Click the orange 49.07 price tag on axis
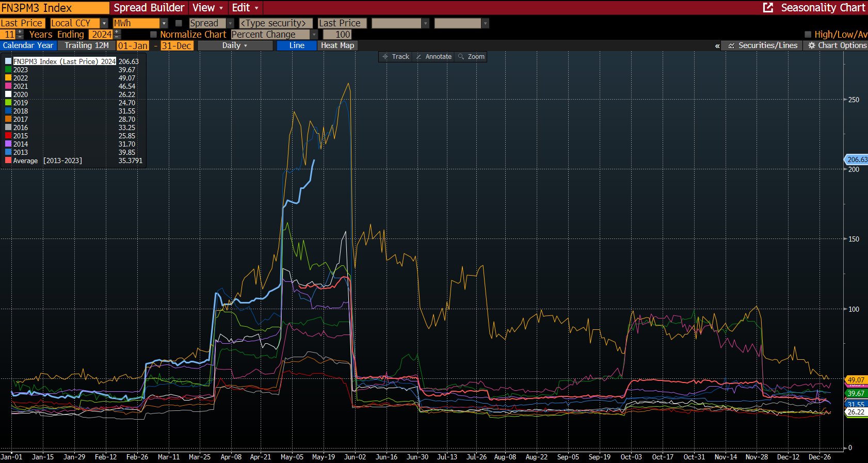 pos(856,380)
